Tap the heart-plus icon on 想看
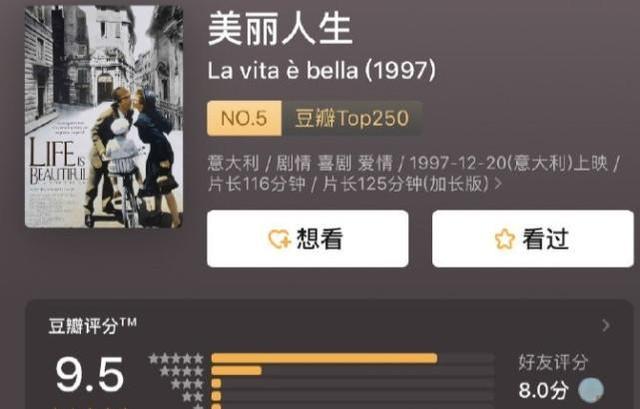 pos(279,239)
